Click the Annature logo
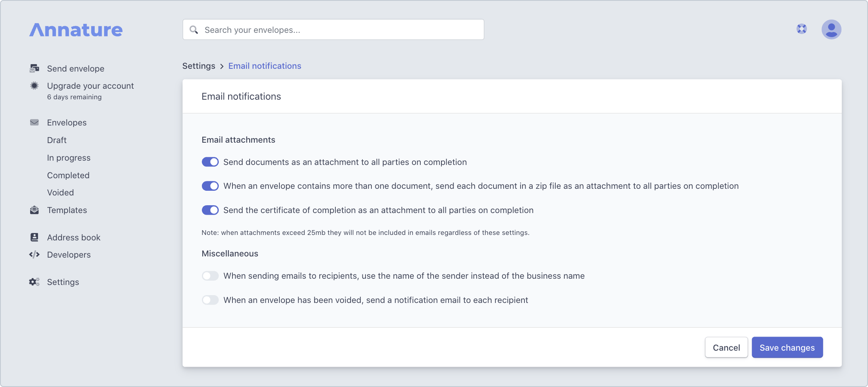The image size is (868, 387). coord(76,29)
